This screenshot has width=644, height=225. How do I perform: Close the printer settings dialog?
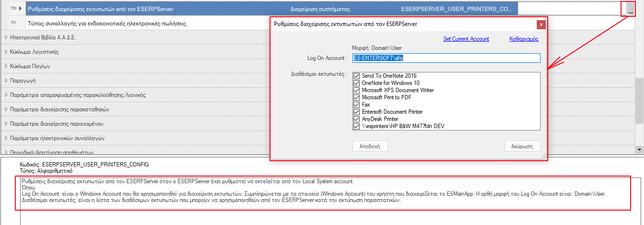click(541, 24)
